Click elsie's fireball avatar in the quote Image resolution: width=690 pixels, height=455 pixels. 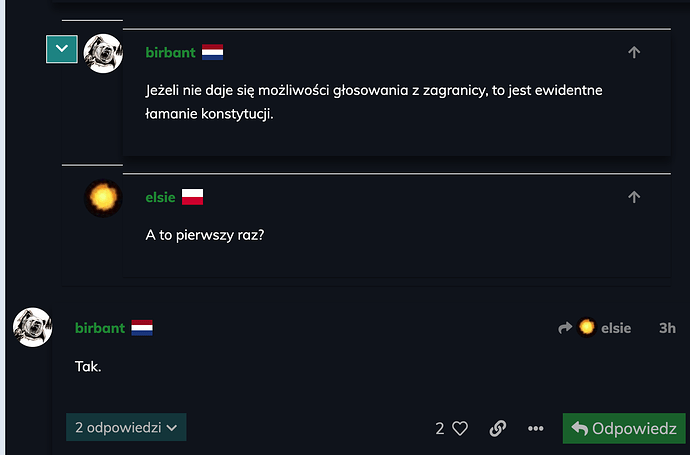tap(103, 198)
